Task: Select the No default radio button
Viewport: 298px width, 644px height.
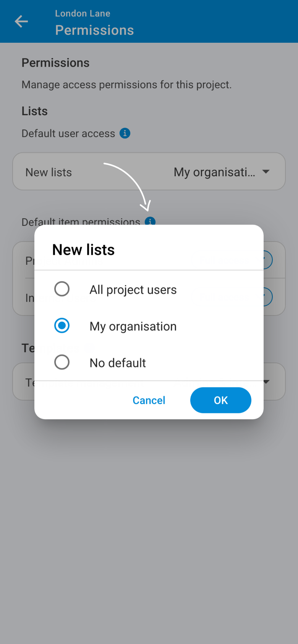Action: [x=62, y=362]
